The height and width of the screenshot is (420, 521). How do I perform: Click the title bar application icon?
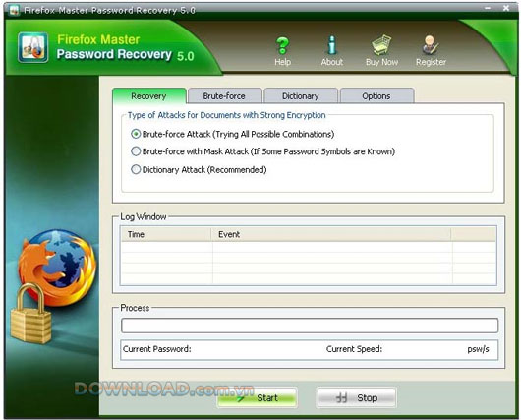(14, 10)
